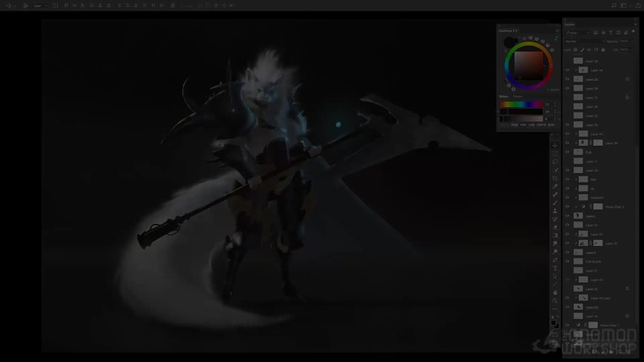Filter layers by adjustment layers icon
The height and width of the screenshot is (362, 644).
point(604,33)
